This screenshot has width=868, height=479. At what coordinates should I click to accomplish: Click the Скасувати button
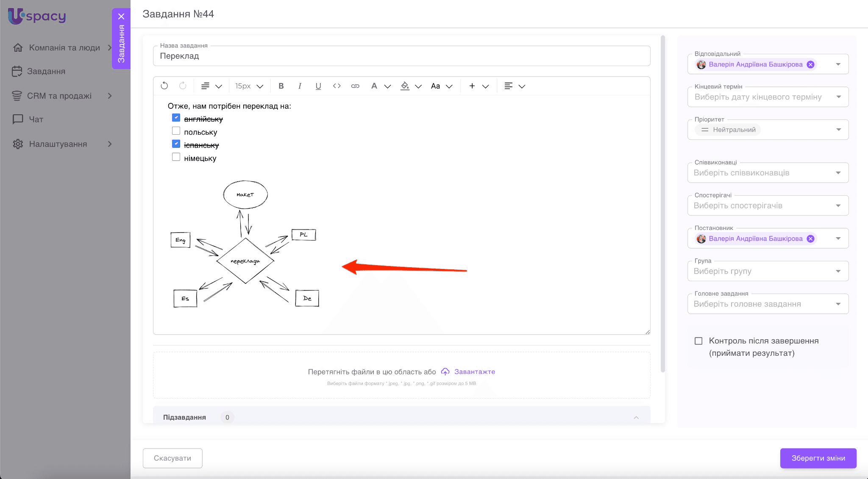[x=172, y=458]
